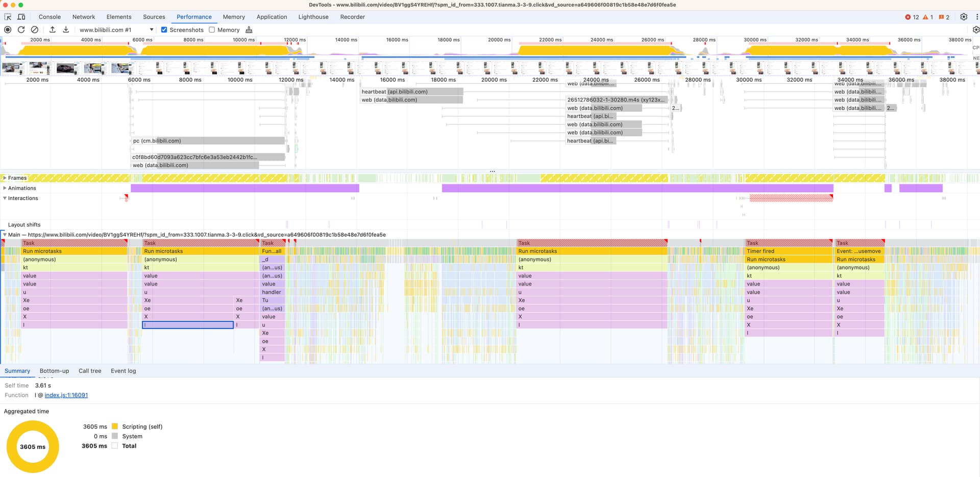Collapse the Interactions track

point(5,198)
